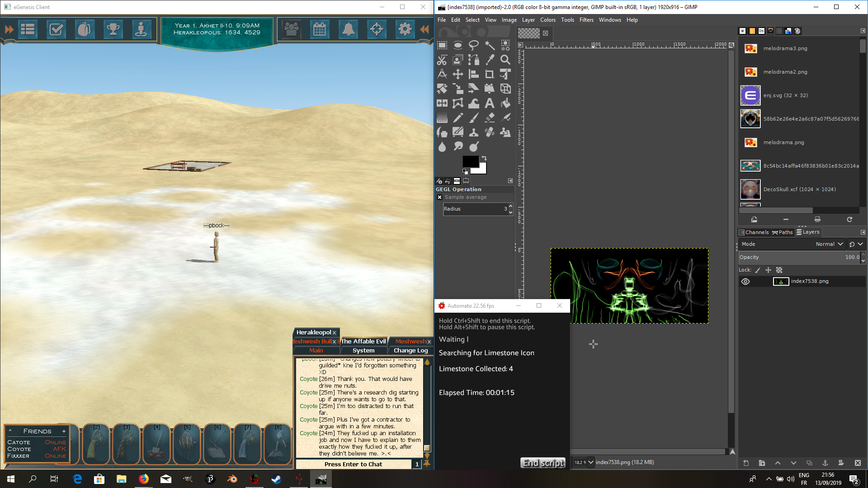Swap foreground and background colors
This screenshot has height=488, width=868.
pyautogui.click(x=484, y=158)
